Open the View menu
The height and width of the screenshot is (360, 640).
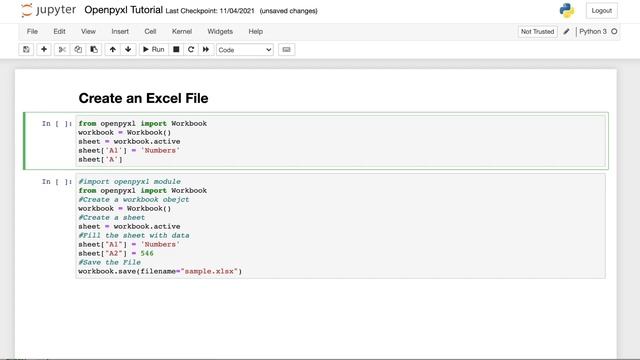click(88, 31)
